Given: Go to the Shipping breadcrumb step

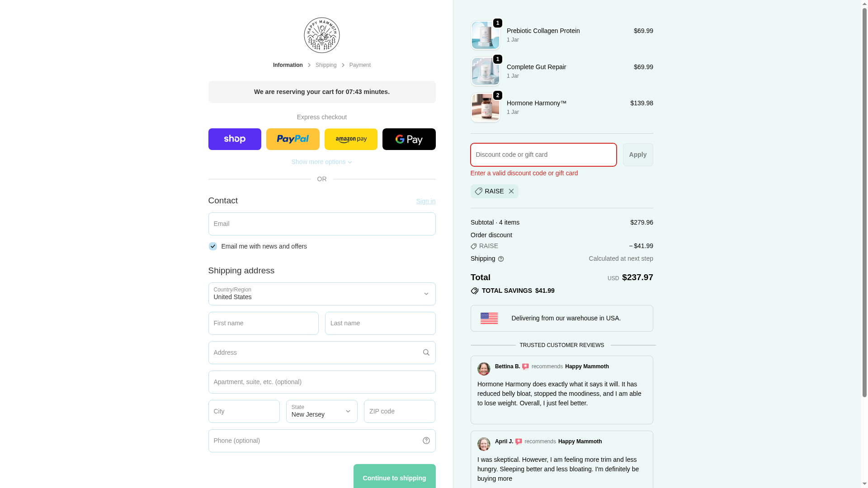Looking at the screenshot, I should (x=325, y=65).
